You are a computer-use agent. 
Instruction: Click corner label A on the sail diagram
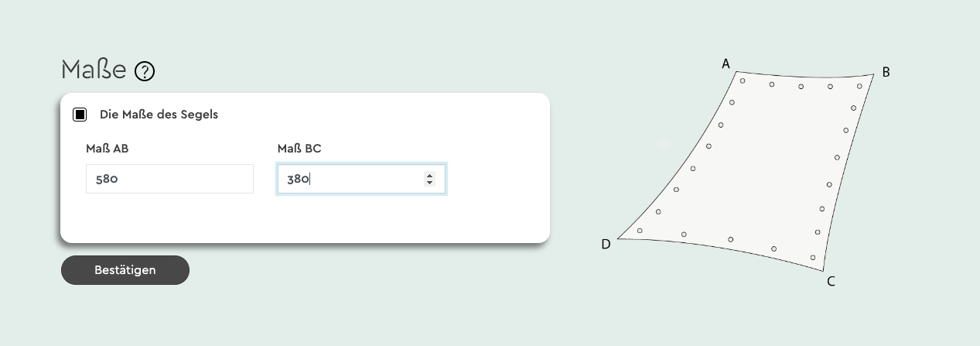[726, 64]
